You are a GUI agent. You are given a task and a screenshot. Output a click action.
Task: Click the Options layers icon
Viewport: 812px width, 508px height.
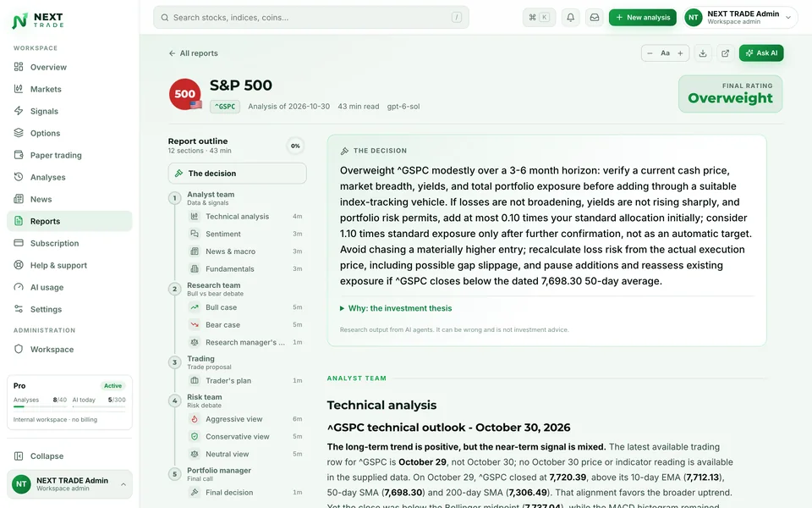pos(19,133)
